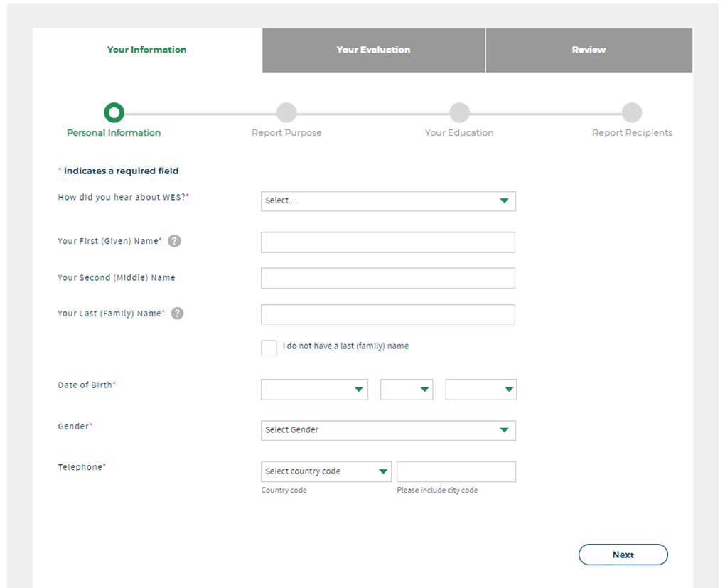Go to the Report Purpose step circle
The image size is (725, 588).
[x=286, y=112]
